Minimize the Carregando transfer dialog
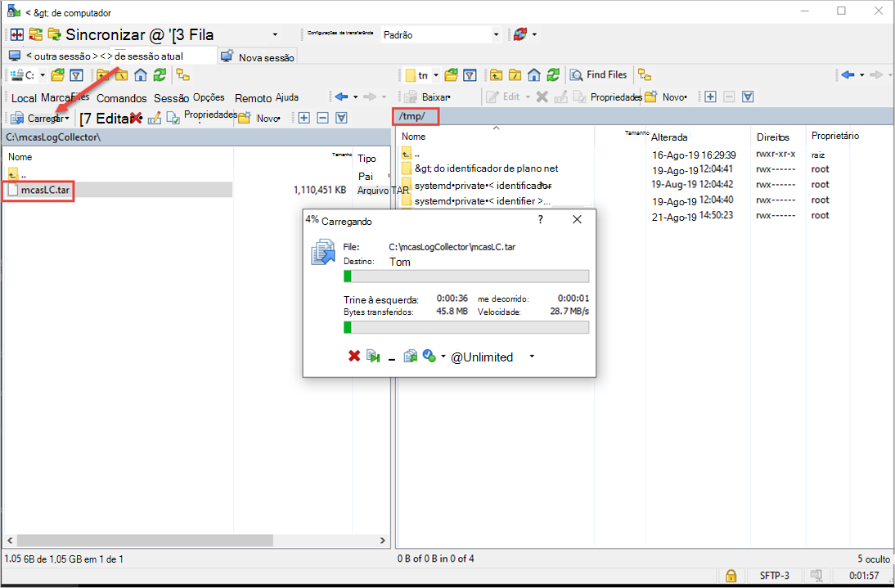 (392, 358)
